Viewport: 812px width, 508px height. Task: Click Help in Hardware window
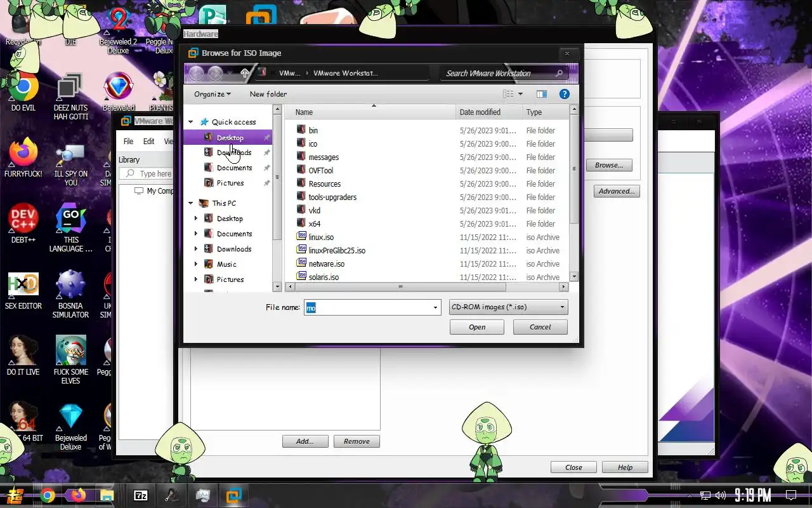(x=625, y=467)
